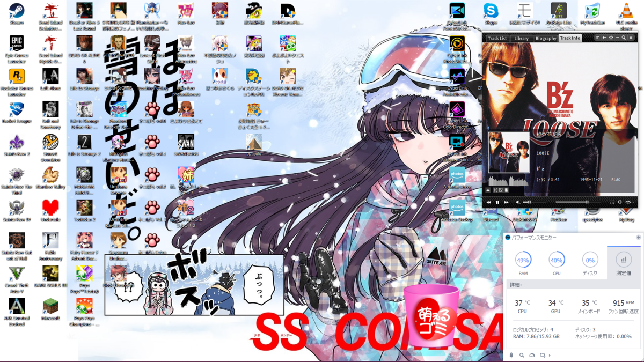
Task: Click the back arrow in player title bar
Action: coord(604,38)
